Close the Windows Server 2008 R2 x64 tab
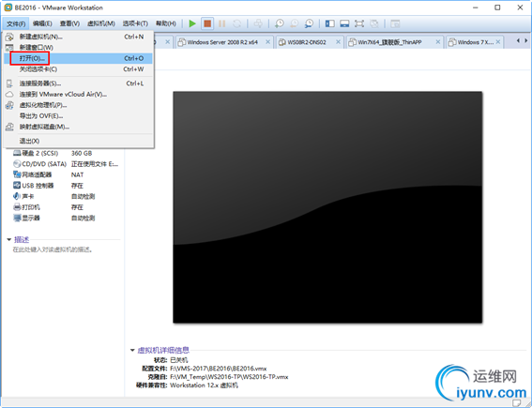 click(267, 42)
